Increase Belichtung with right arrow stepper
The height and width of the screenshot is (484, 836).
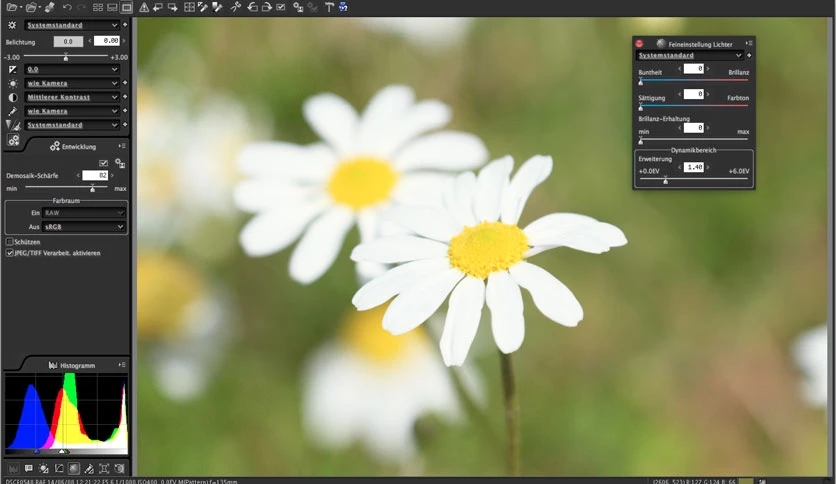tap(124, 41)
